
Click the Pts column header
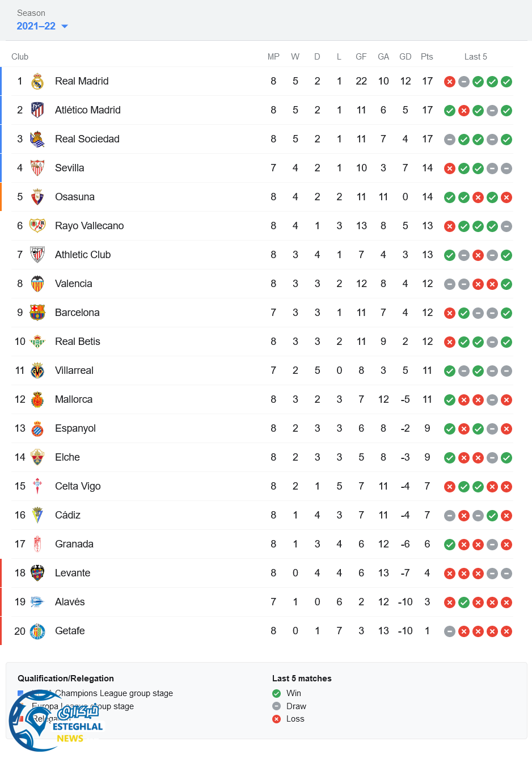(427, 57)
